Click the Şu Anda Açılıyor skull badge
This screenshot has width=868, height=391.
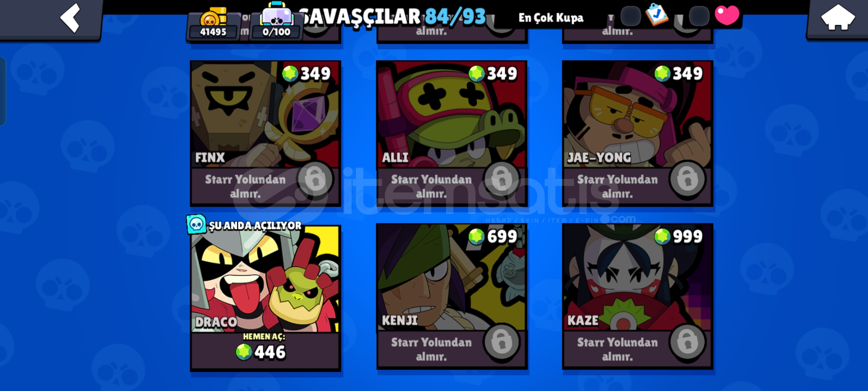[x=196, y=224]
